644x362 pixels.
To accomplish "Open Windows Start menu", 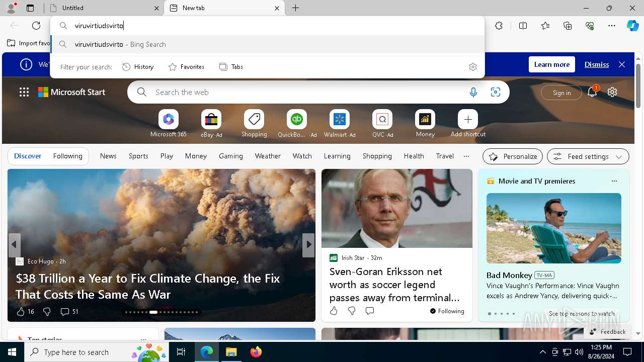I will (12, 352).
